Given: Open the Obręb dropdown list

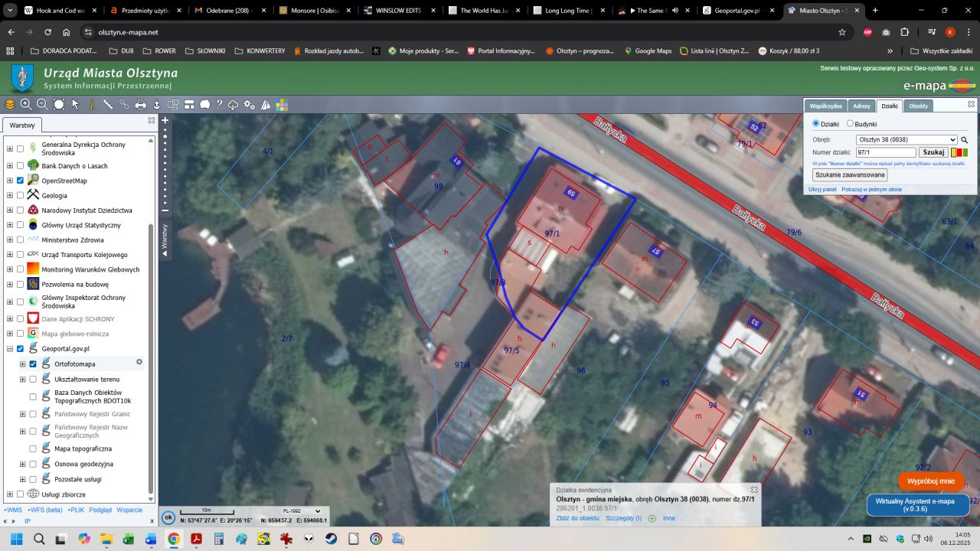Looking at the screenshot, I should [906, 140].
